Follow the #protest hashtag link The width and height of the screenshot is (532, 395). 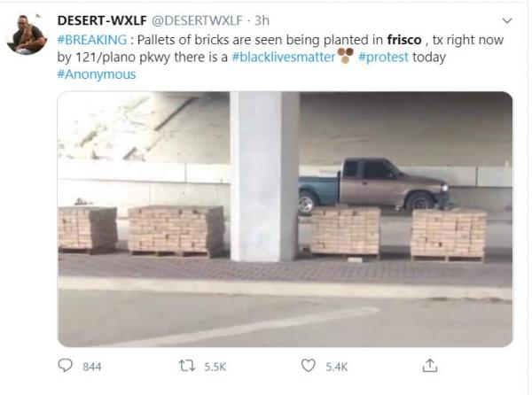pos(383,57)
